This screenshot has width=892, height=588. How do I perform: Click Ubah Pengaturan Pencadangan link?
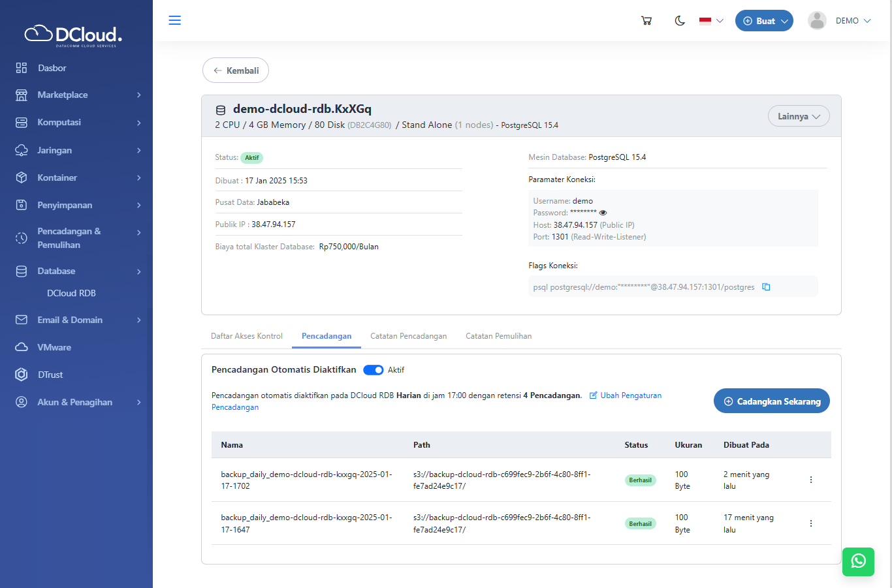[x=631, y=395]
